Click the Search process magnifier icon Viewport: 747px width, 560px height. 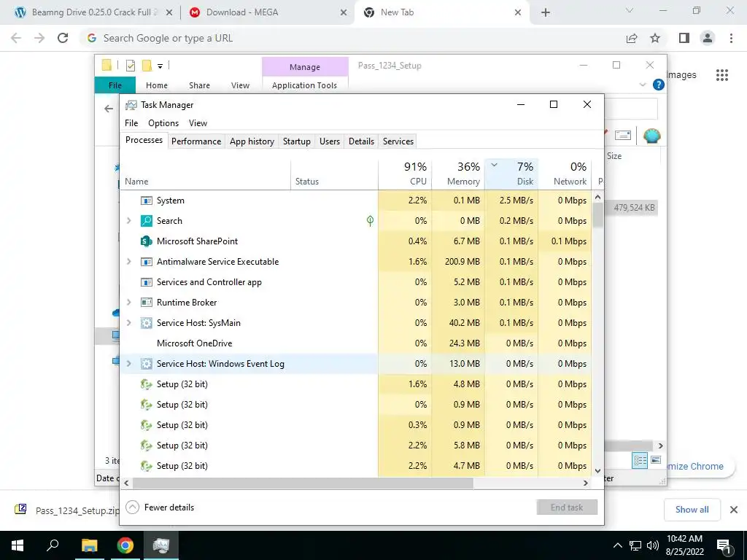pyautogui.click(x=146, y=221)
